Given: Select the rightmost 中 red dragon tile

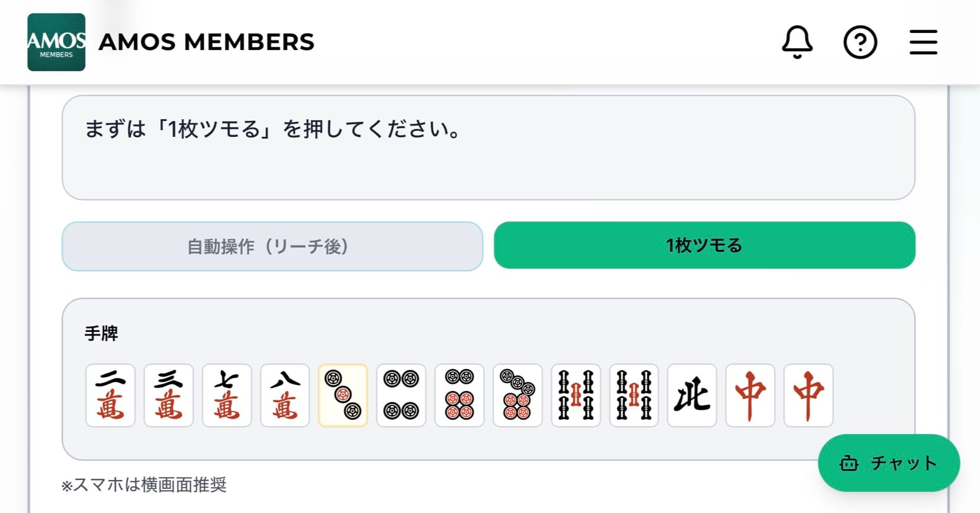Looking at the screenshot, I should click(x=809, y=395).
